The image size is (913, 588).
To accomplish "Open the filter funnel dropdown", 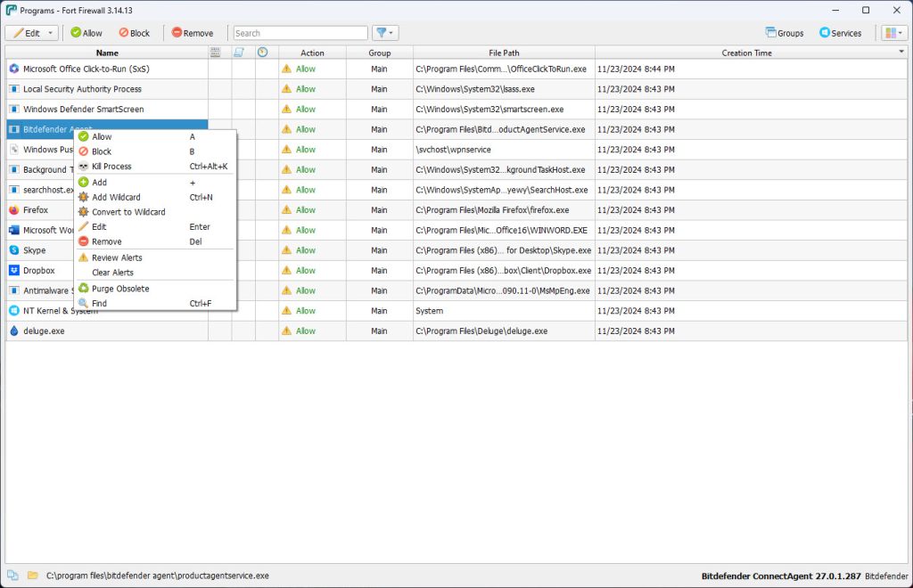I will click(385, 33).
